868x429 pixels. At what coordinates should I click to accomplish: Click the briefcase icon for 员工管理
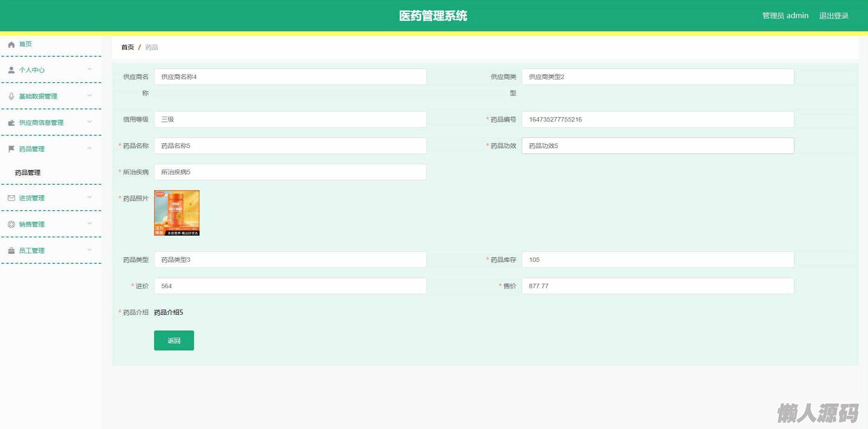(x=11, y=251)
